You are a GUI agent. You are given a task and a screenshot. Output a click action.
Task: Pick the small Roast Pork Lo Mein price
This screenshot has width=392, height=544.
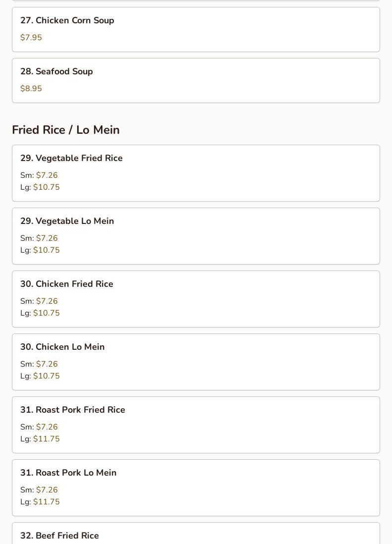[x=47, y=490]
